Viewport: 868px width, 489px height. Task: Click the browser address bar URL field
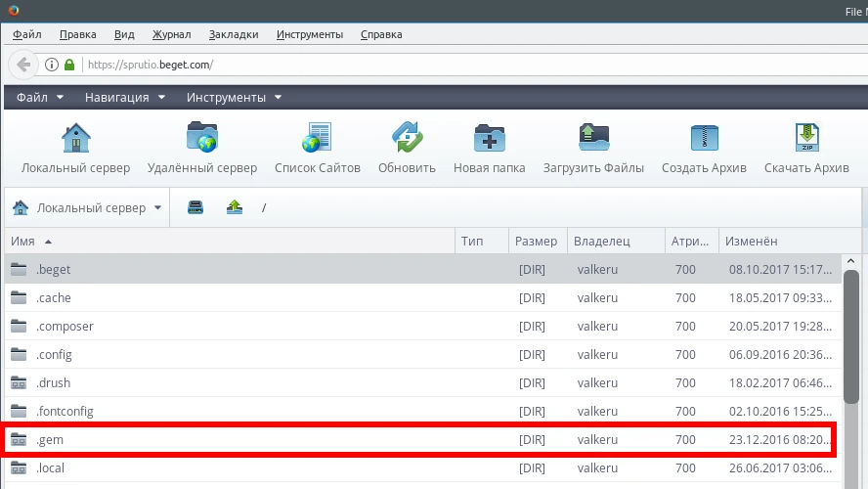pyautogui.click(x=391, y=66)
